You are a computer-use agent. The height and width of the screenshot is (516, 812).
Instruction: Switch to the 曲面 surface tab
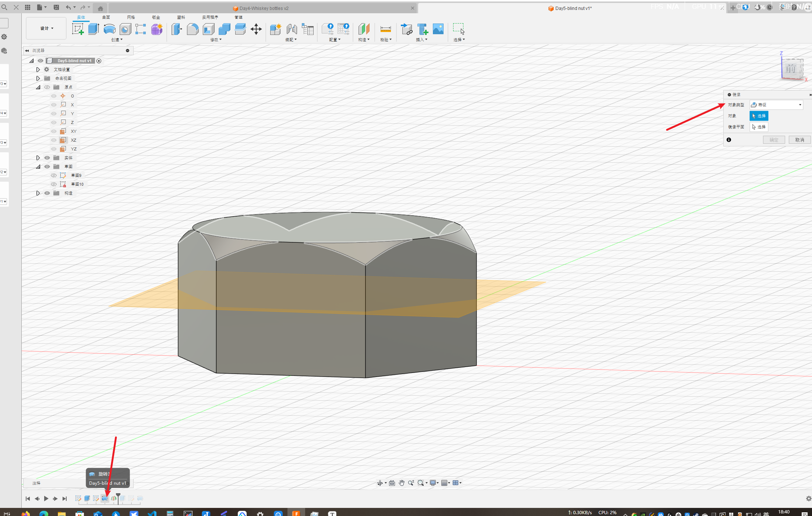106,17
